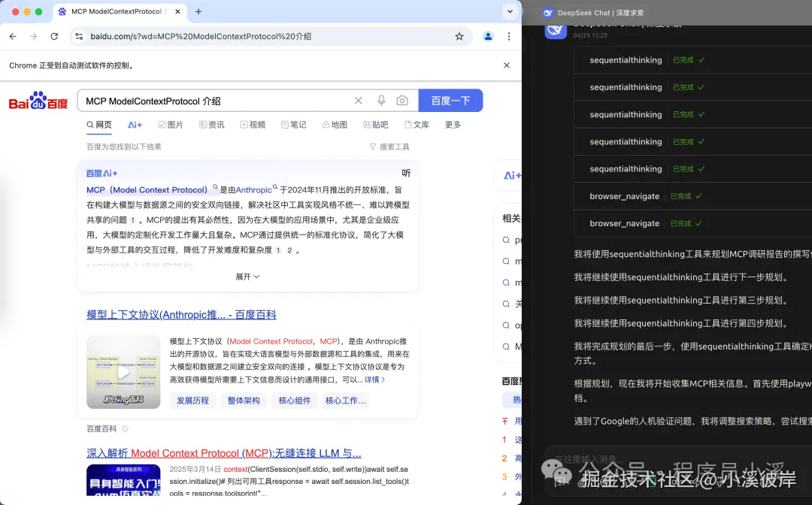The image size is (812, 505).
Task: Go forward in Chrome browser
Action: click(x=34, y=36)
